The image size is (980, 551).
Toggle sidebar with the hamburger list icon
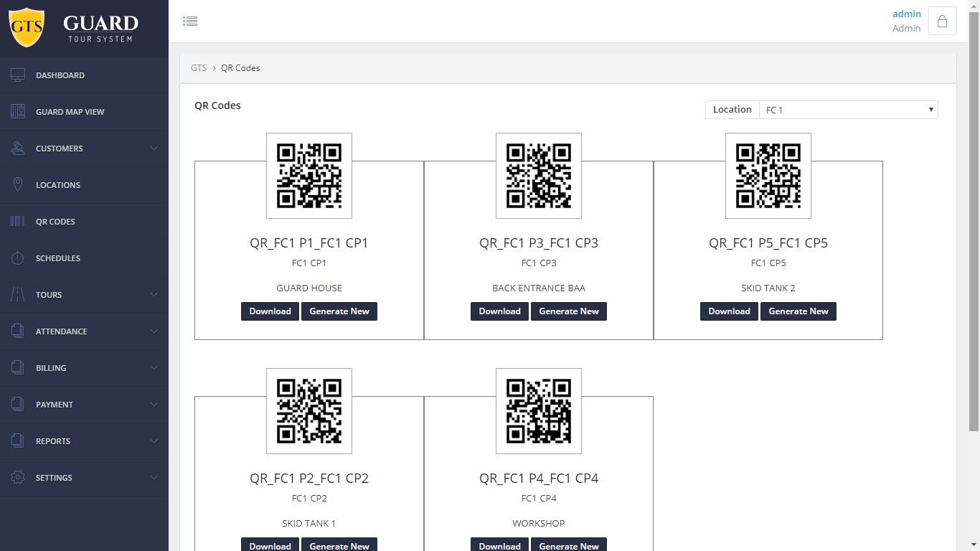[190, 22]
